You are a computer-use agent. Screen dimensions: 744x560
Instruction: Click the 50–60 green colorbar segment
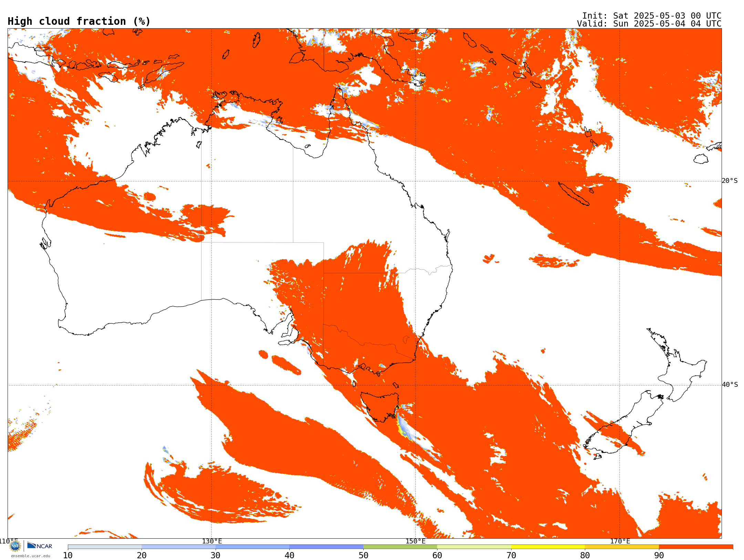pos(400,547)
